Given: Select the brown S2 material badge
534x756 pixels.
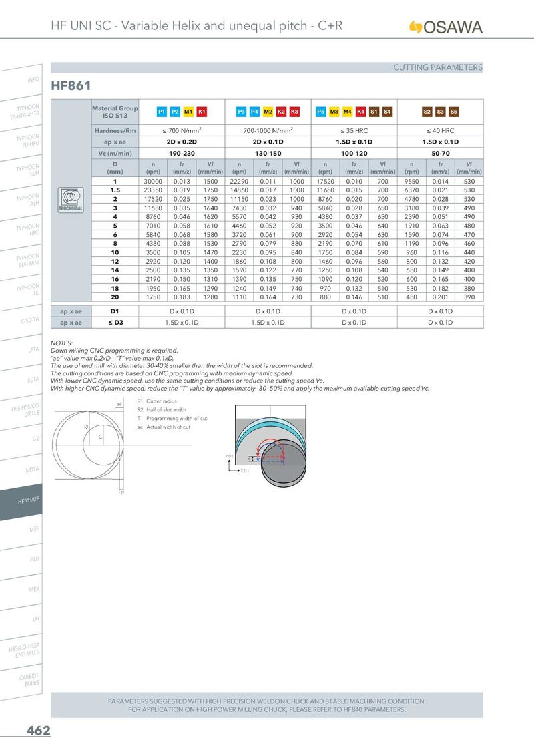Looking at the screenshot, I should coord(427,112).
